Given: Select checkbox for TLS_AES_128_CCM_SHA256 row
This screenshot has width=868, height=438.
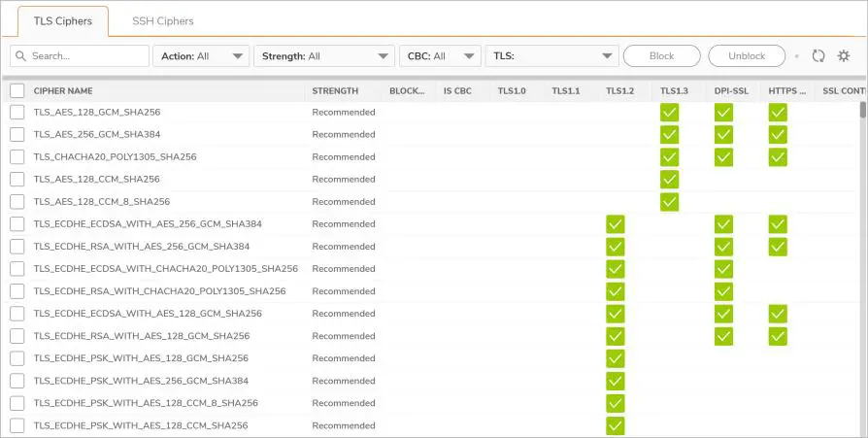Looking at the screenshot, I should 17,180.
